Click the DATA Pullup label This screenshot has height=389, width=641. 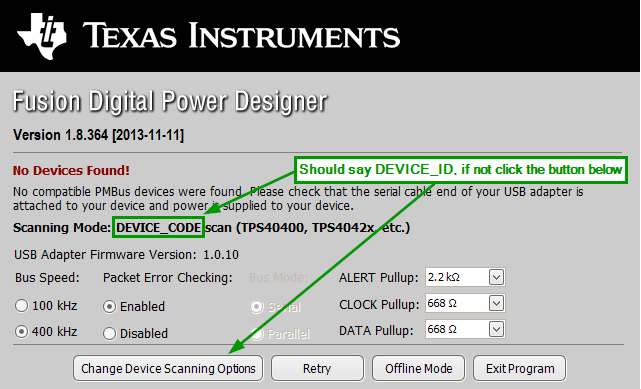[376, 331]
